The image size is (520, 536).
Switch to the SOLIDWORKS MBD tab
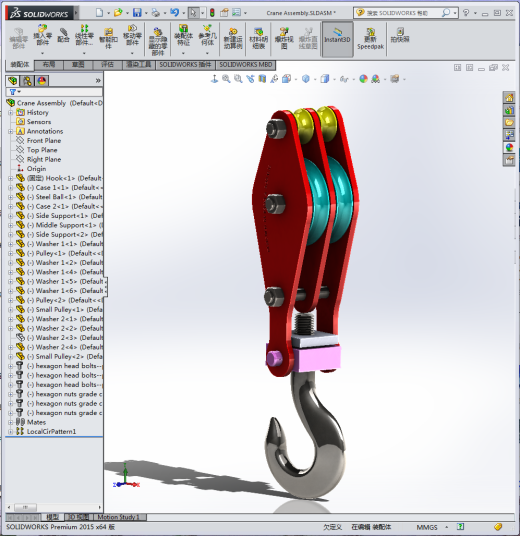coord(245,65)
